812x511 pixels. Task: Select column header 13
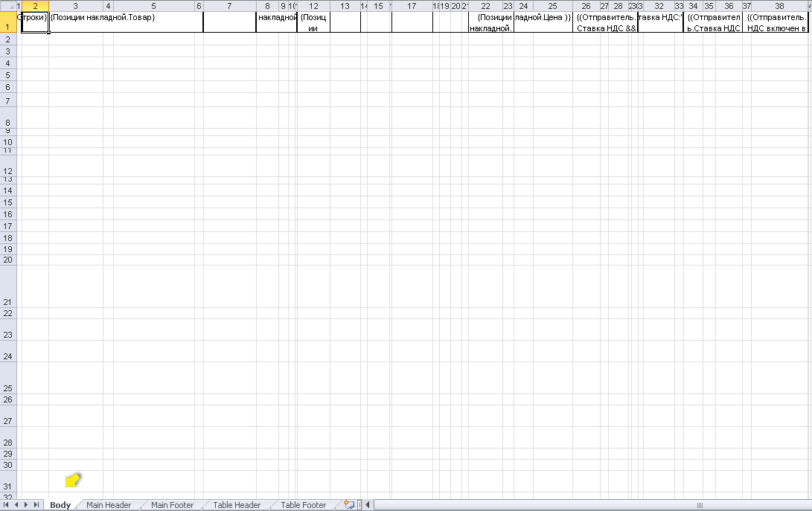(x=345, y=6)
